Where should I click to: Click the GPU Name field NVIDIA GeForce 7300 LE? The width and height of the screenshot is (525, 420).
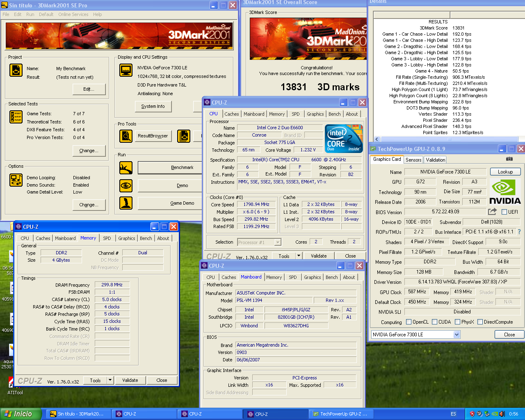click(445, 172)
